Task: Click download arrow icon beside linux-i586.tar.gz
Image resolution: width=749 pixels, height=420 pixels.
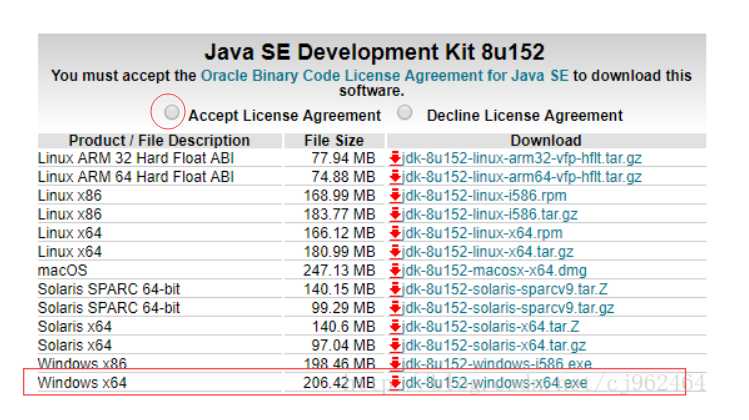Action: tap(395, 214)
